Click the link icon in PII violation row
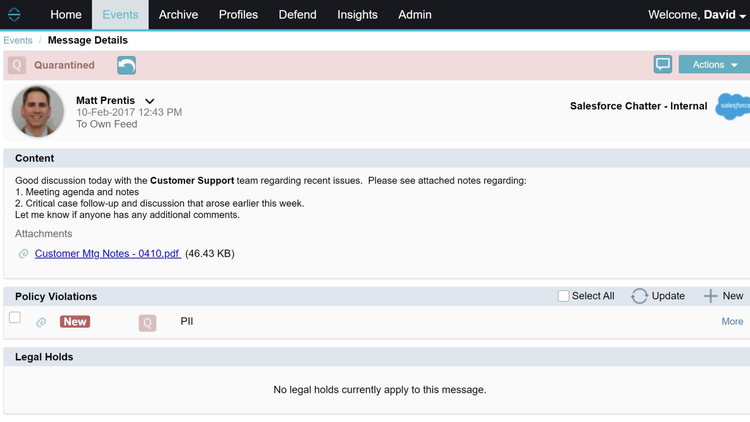The image size is (750, 422). coord(41,322)
